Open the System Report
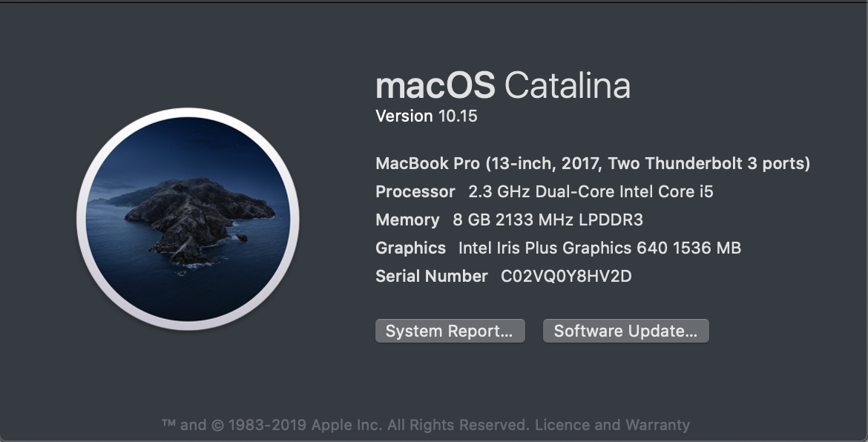868x442 pixels. pos(450,331)
